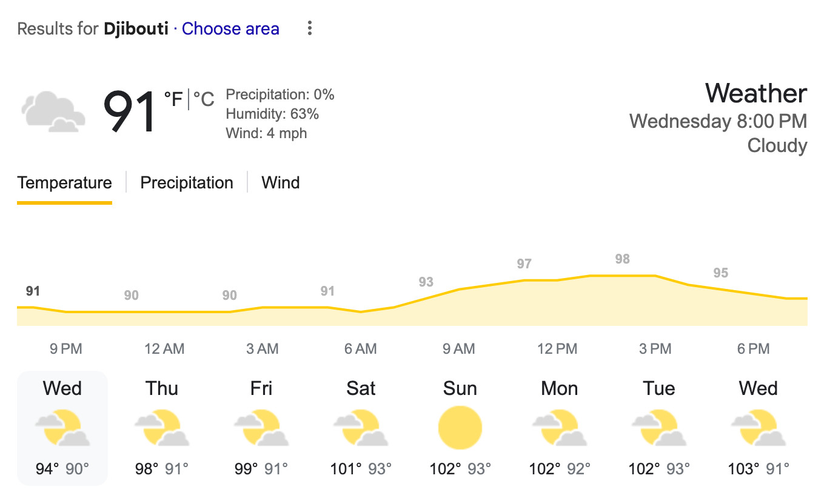Select the last Wed forecast with 103° high
Image resolution: width=827 pixels, height=504 pixels.
click(758, 428)
